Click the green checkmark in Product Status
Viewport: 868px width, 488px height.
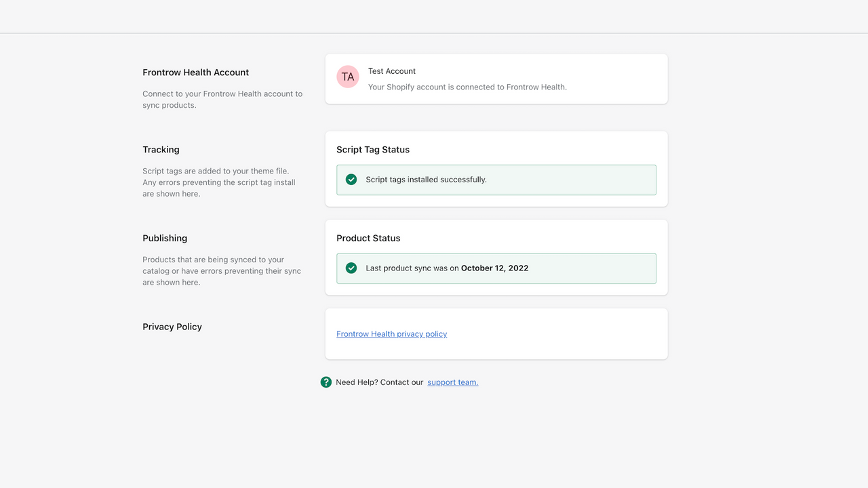[x=351, y=268]
